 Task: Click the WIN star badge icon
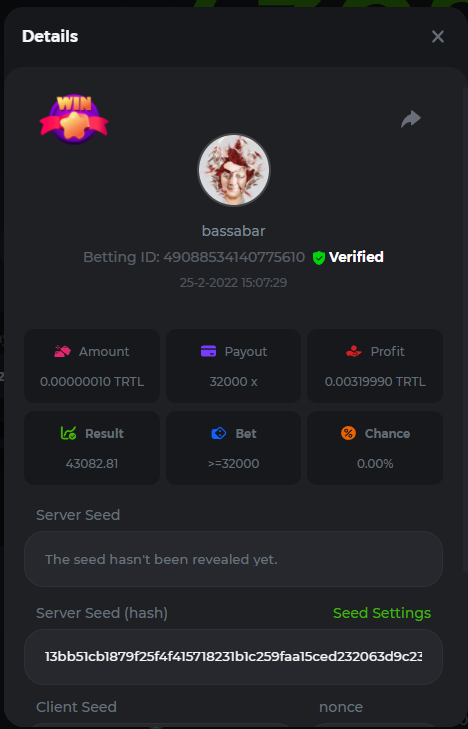[74, 119]
